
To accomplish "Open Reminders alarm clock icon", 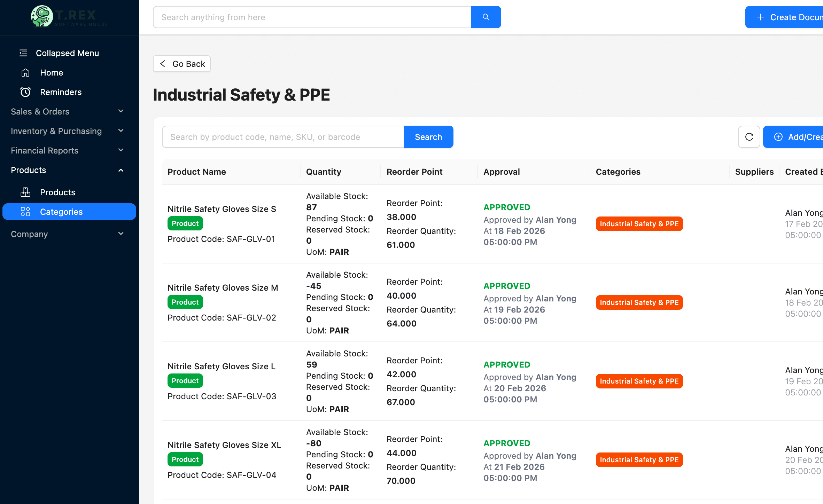I will 25,92.
